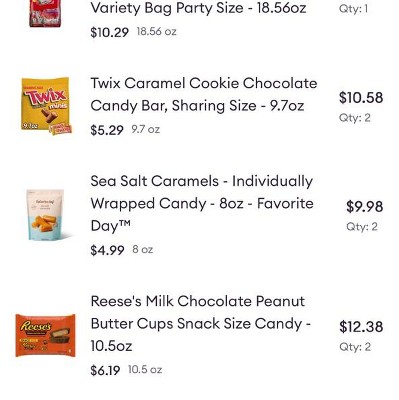Open the Reese's Peanut Butter Cups image
This screenshot has width=399, height=400.
pyautogui.click(x=45, y=335)
